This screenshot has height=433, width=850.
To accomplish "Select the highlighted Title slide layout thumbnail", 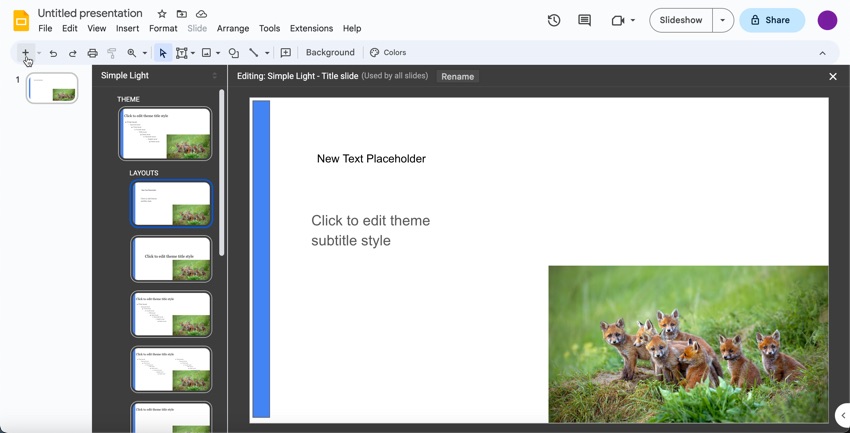I will [x=171, y=203].
